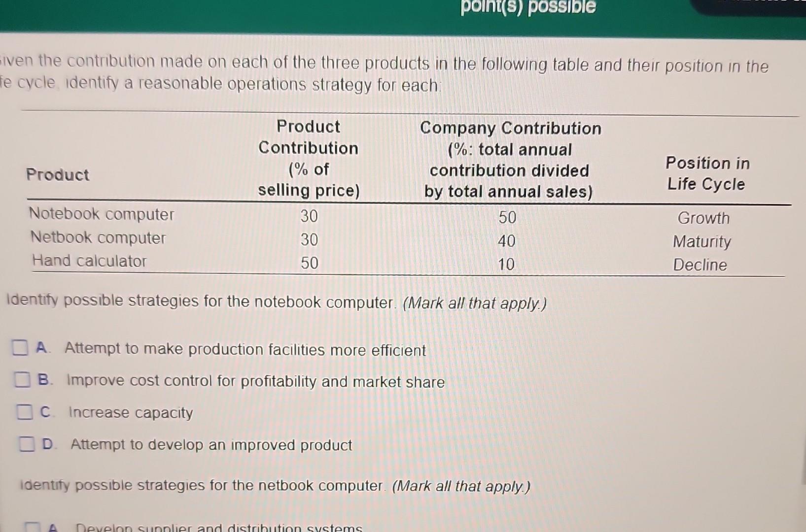Viewport: 806px width, 532px height.
Task: Click the 'Maturity' life cycle cell
Action: (701, 242)
